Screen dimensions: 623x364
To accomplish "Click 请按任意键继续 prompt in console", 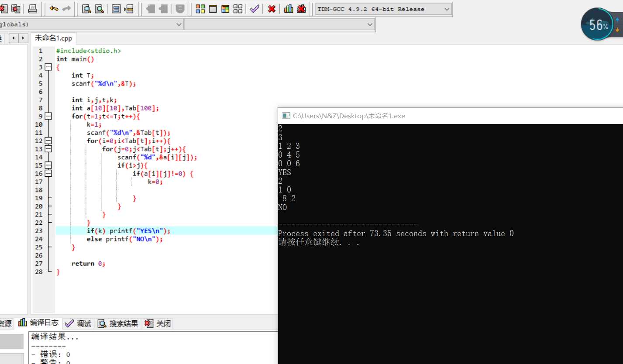I will (x=319, y=242).
